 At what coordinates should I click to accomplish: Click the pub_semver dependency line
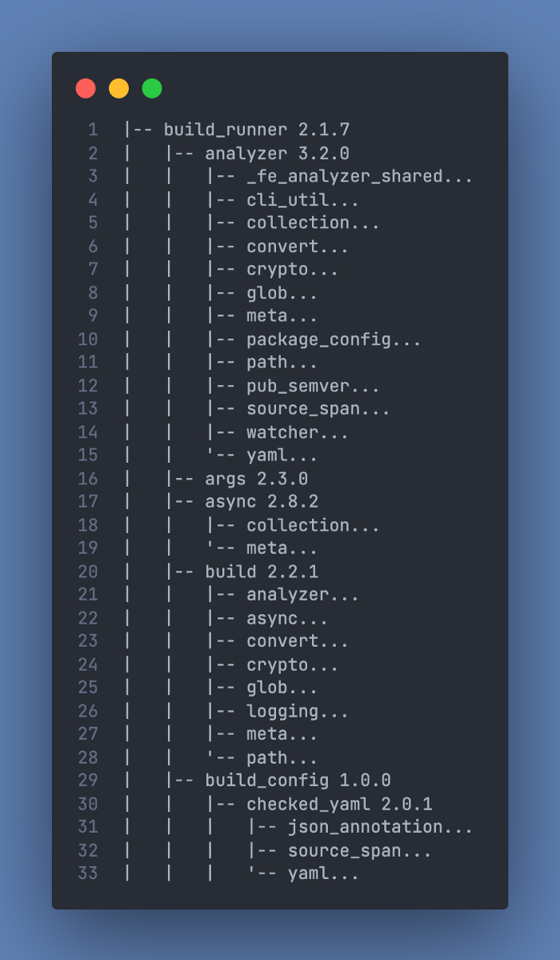coord(313,386)
